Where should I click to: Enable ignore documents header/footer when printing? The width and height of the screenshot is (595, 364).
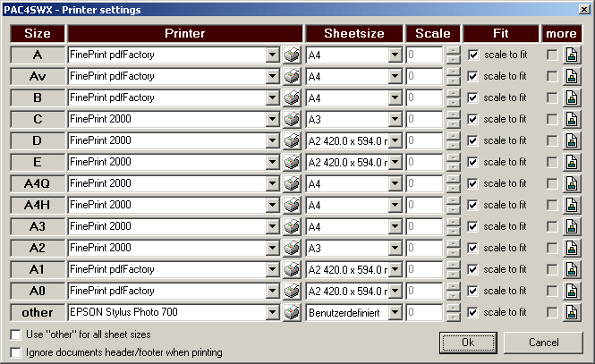pos(15,352)
